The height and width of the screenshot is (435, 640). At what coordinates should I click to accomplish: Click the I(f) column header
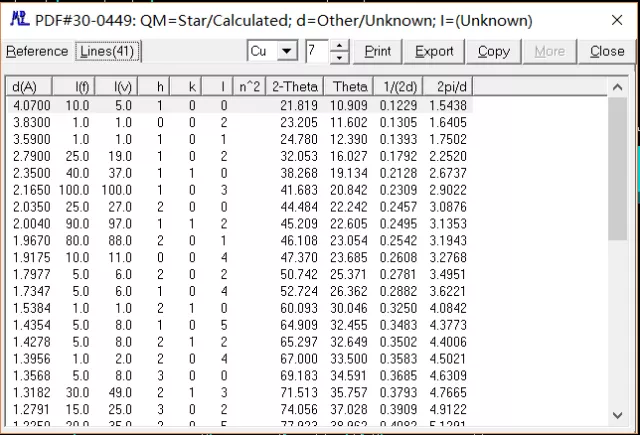pos(77,87)
